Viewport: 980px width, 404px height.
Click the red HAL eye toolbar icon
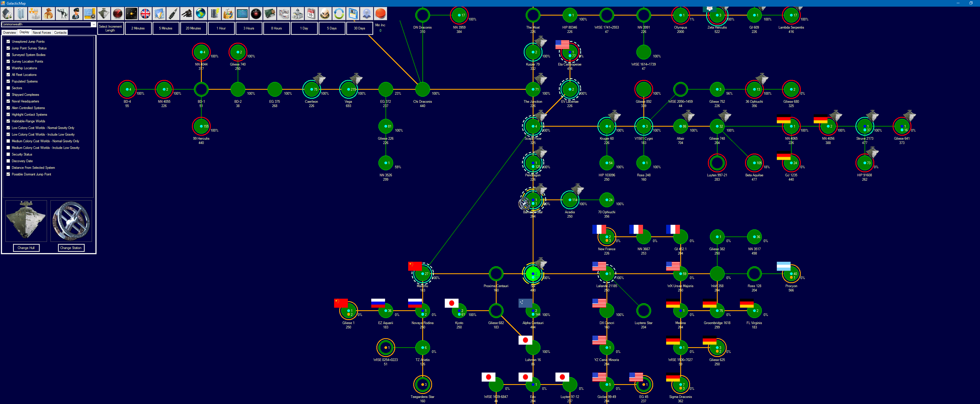point(256,14)
